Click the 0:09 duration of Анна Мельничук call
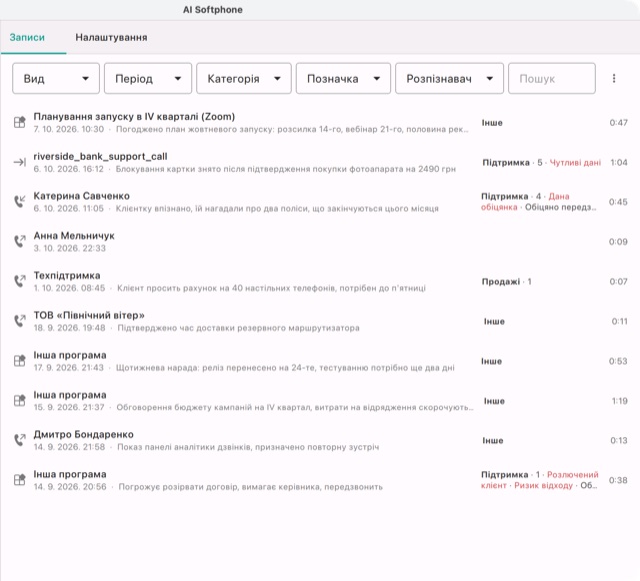Image resolution: width=640 pixels, height=581 pixels. click(x=618, y=242)
